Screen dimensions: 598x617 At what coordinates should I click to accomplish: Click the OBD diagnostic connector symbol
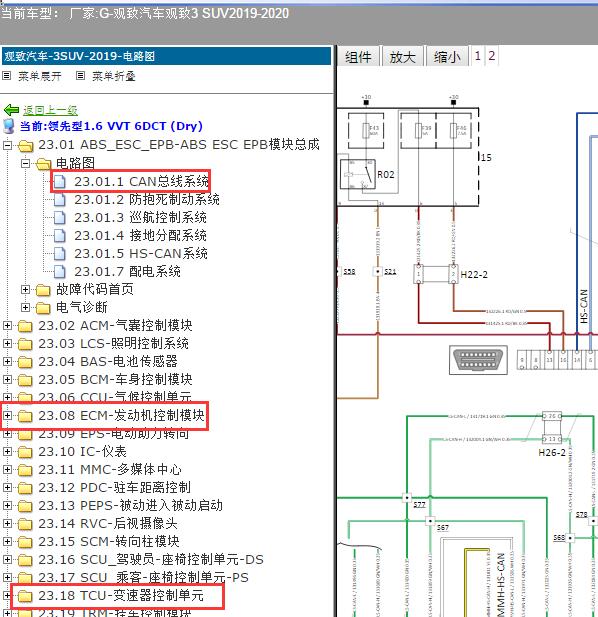click(x=478, y=360)
